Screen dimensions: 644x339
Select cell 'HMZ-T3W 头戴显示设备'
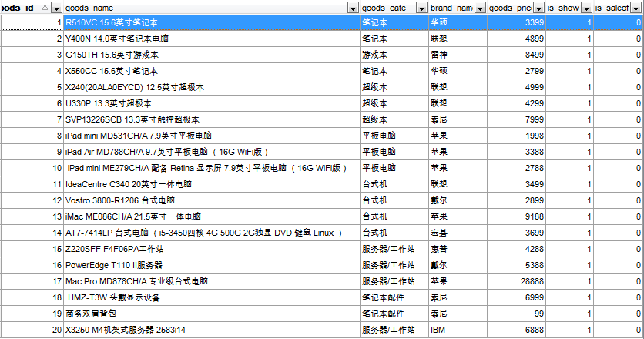pos(212,297)
